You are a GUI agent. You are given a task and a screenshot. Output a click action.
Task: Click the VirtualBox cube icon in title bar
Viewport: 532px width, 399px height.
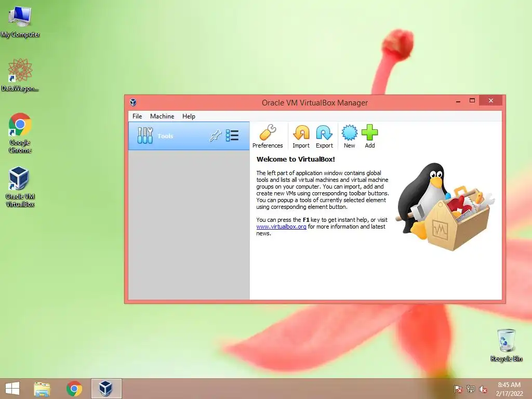tap(133, 102)
